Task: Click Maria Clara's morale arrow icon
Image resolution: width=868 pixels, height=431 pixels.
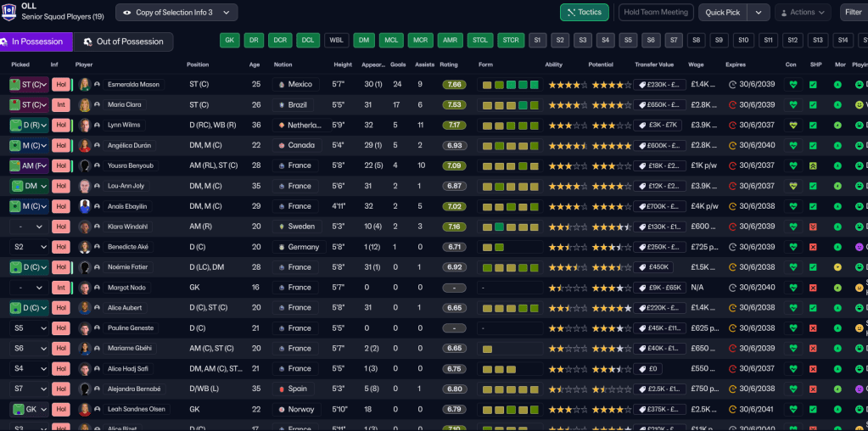Action: 837,105
